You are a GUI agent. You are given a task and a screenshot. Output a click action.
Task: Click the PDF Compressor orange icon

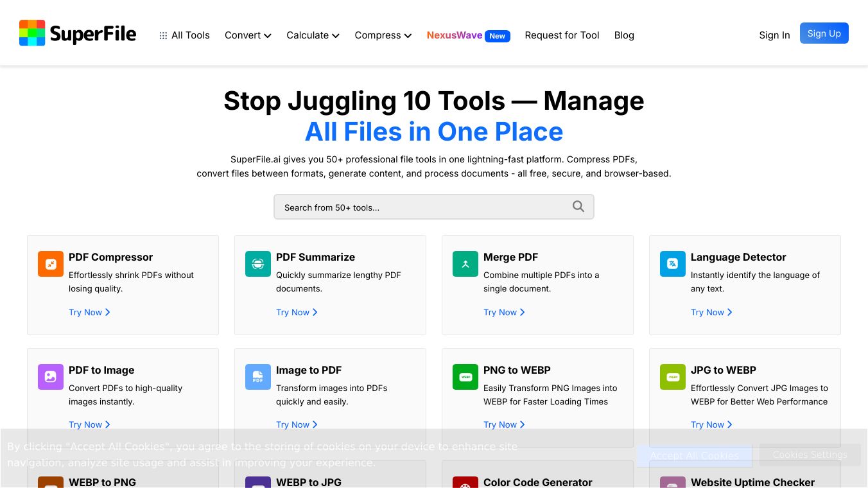click(x=51, y=264)
